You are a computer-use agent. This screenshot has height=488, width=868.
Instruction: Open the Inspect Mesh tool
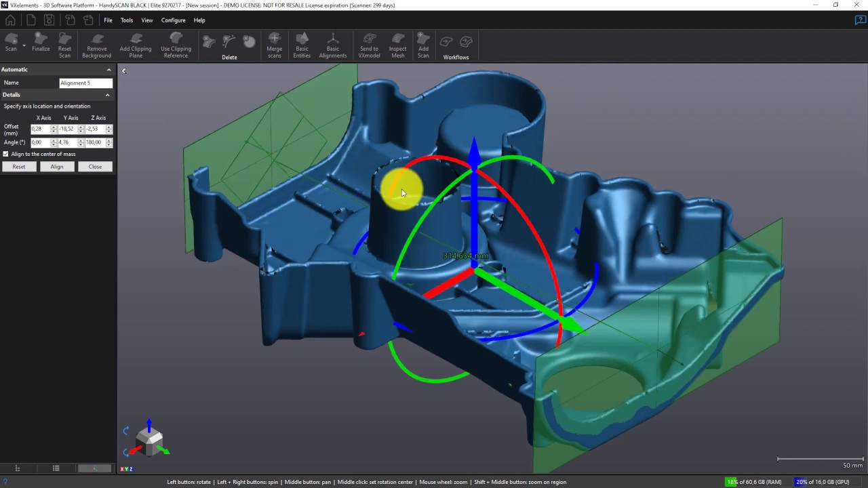point(397,45)
